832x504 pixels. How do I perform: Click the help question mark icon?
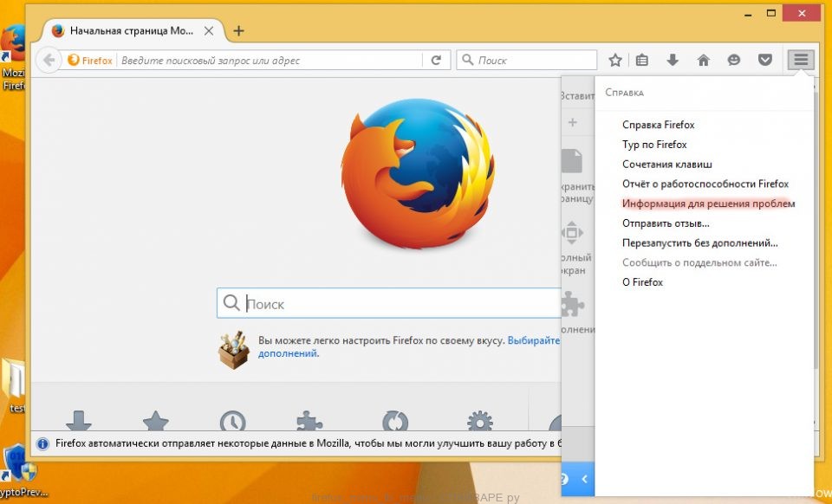[x=564, y=479]
